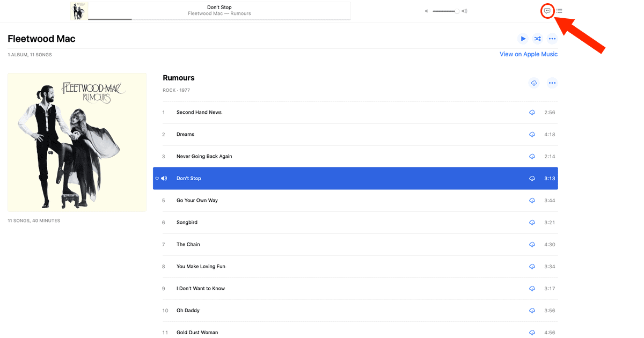Download Go Your Own Way from cloud
This screenshot has height=338, width=644.
532,201
